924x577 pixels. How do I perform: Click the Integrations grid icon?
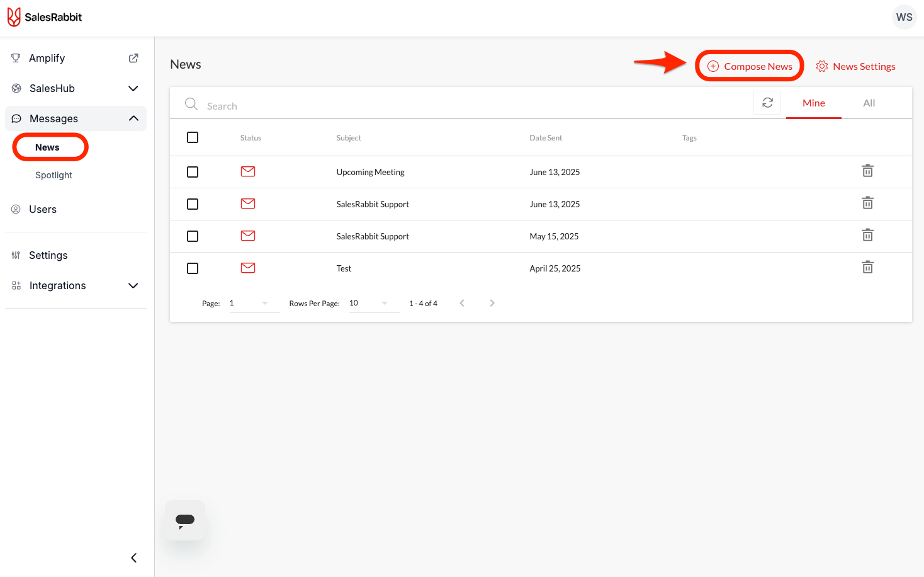pyautogui.click(x=16, y=285)
